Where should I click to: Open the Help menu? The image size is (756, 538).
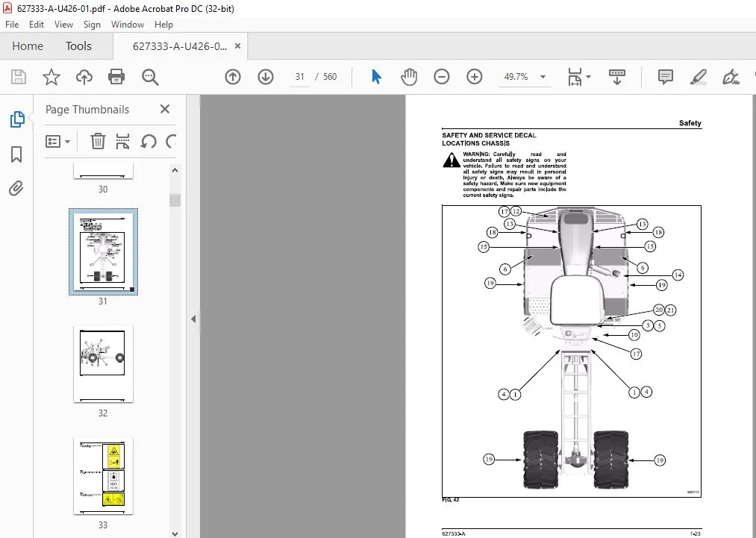[163, 25]
